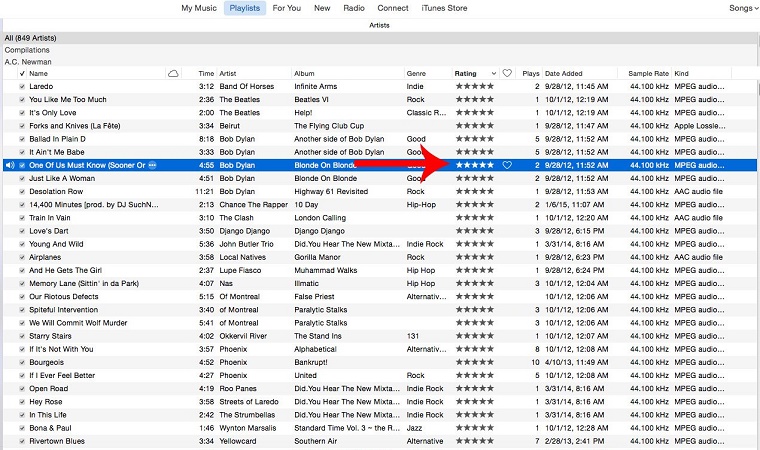Go to the New tab
The height and width of the screenshot is (450, 760).
click(322, 8)
